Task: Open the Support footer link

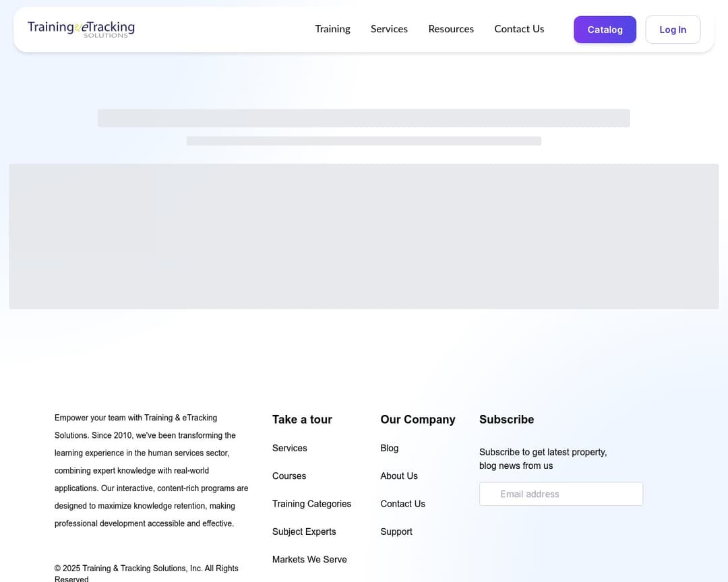Action: coord(396,531)
